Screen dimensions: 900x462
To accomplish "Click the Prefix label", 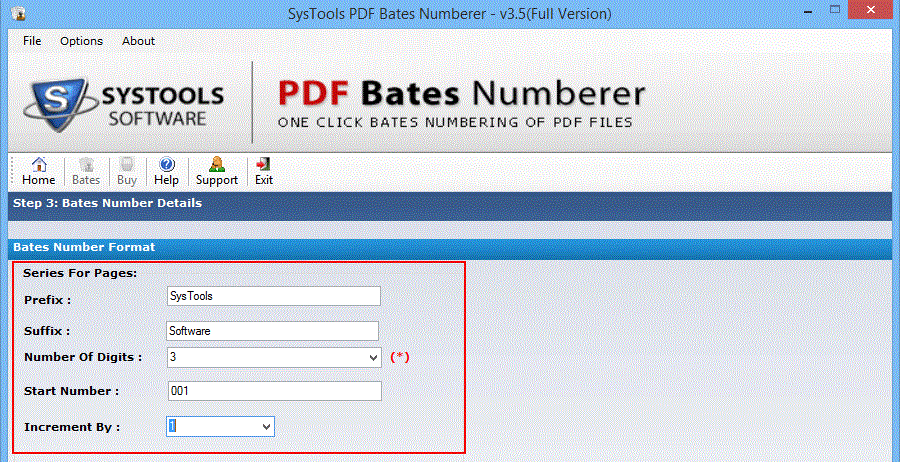I will [x=48, y=300].
